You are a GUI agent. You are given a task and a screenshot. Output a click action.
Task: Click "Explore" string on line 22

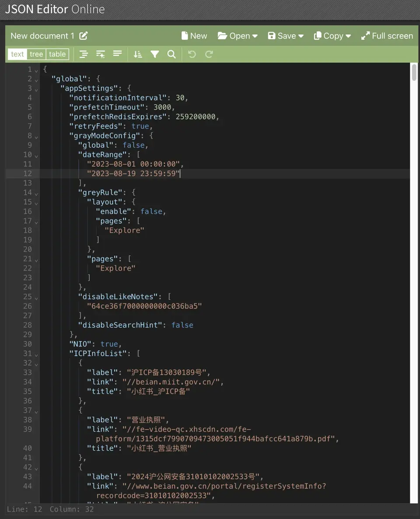[115, 268]
